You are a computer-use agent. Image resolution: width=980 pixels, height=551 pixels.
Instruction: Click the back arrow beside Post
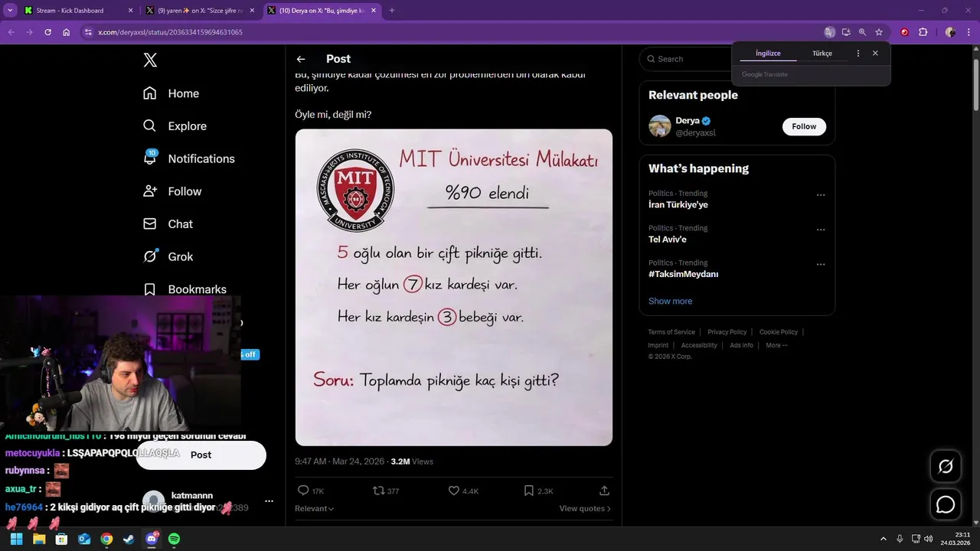[x=301, y=59]
